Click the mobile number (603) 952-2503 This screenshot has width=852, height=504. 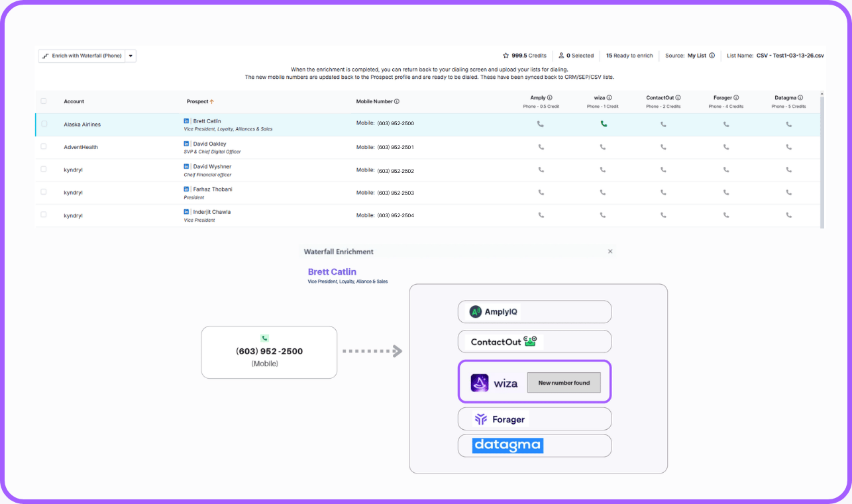click(x=396, y=193)
